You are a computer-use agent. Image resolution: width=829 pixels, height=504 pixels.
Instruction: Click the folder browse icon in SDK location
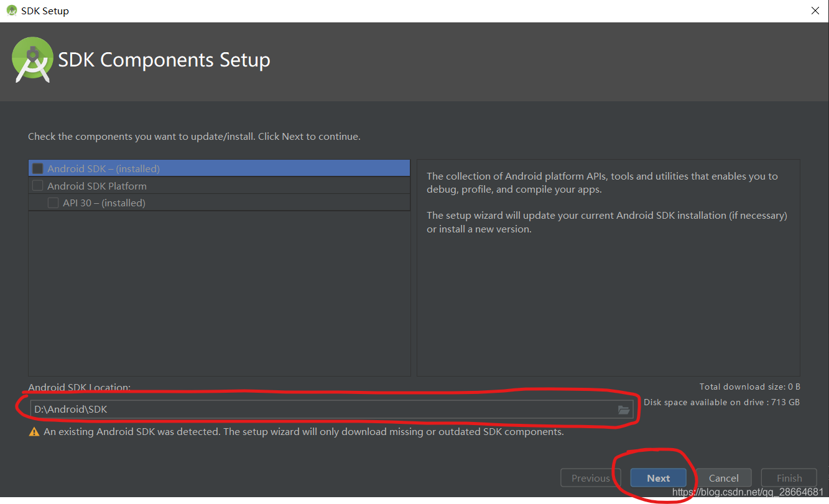(x=624, y=410)
